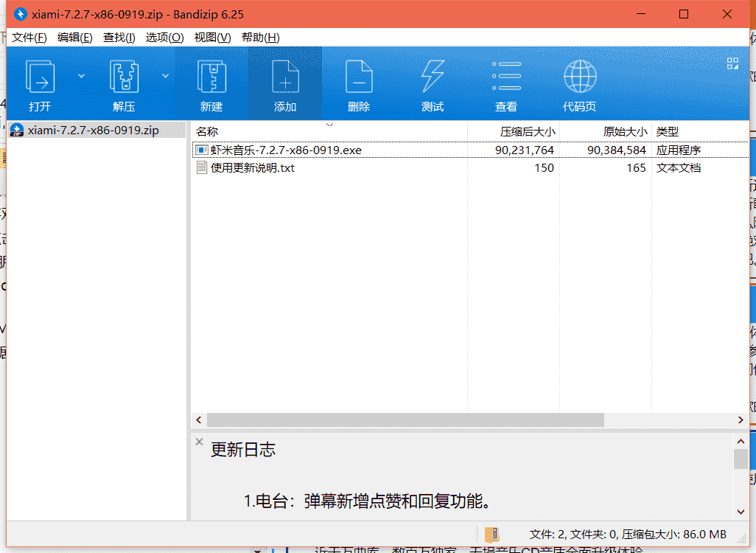Click the preview pane vertical scrollbar thumb

click(x=741, y=459)
